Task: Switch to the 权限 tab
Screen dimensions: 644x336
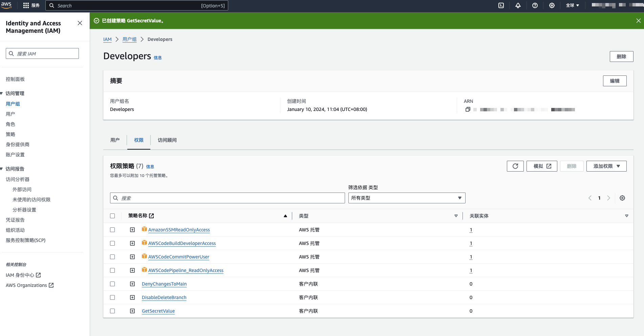Action: [139, 140]
